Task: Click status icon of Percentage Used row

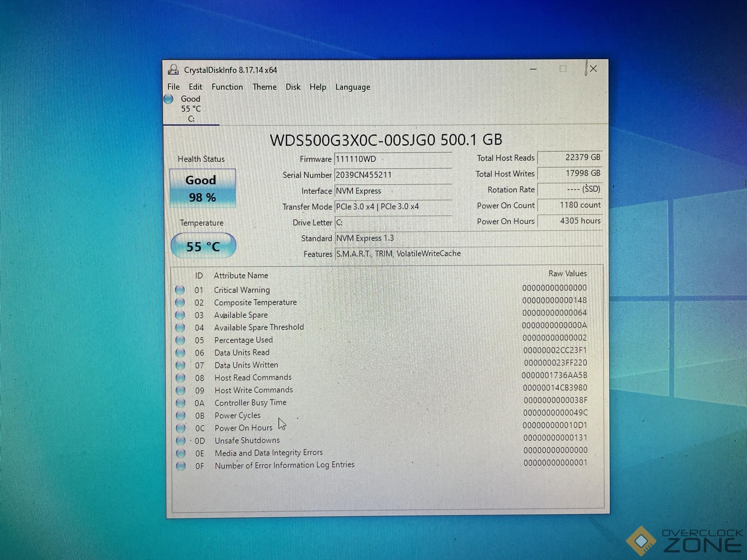Action: [180, 340]
